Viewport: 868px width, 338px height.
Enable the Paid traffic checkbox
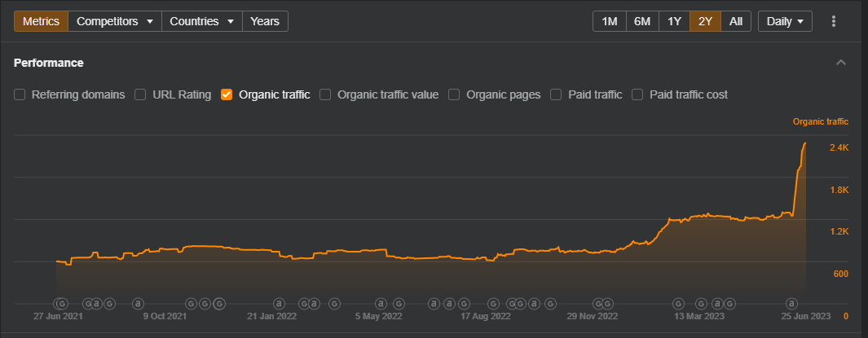[x=556, y=94]
